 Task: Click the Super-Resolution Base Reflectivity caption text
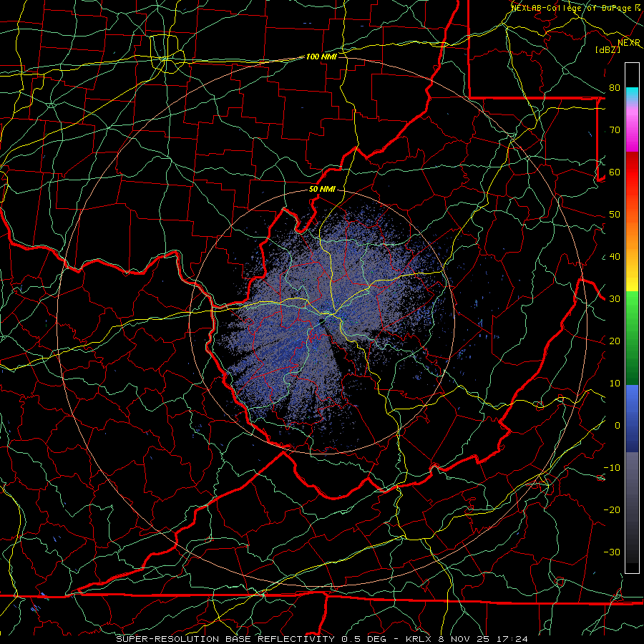(x=322, y=639)
